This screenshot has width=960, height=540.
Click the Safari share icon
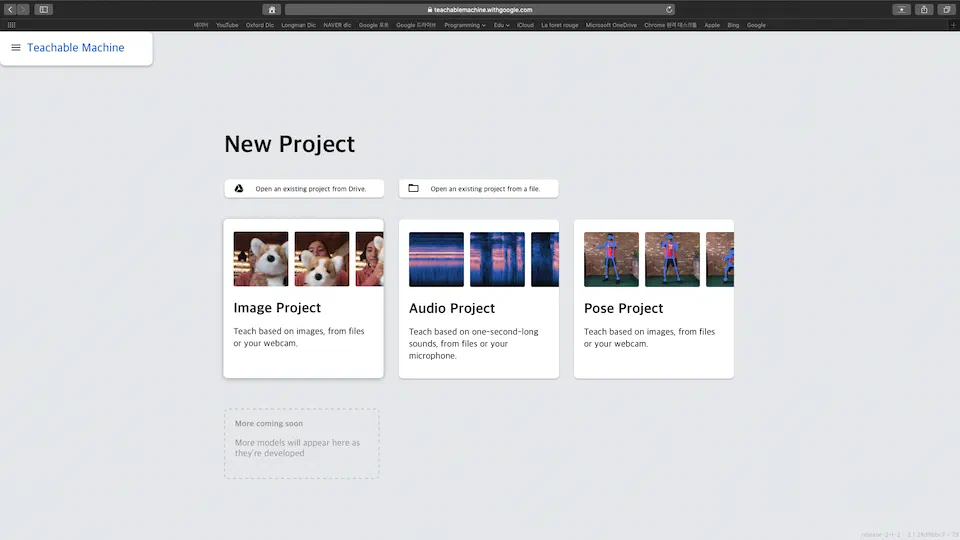pyautogui.click(x=924, y=9)
